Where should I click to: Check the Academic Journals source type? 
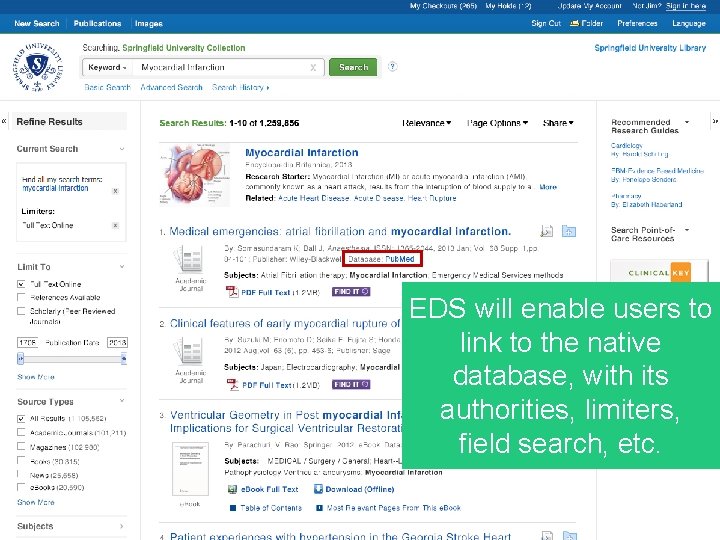[21, 433]
